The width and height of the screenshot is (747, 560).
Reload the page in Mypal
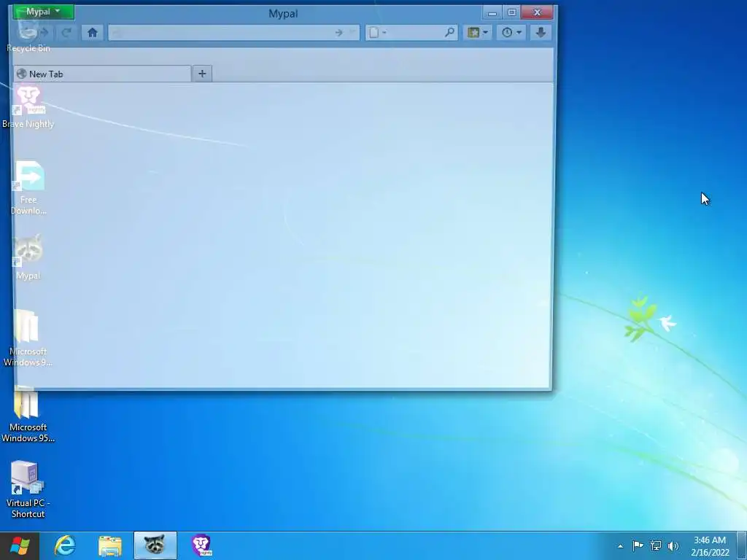point(66,32)
